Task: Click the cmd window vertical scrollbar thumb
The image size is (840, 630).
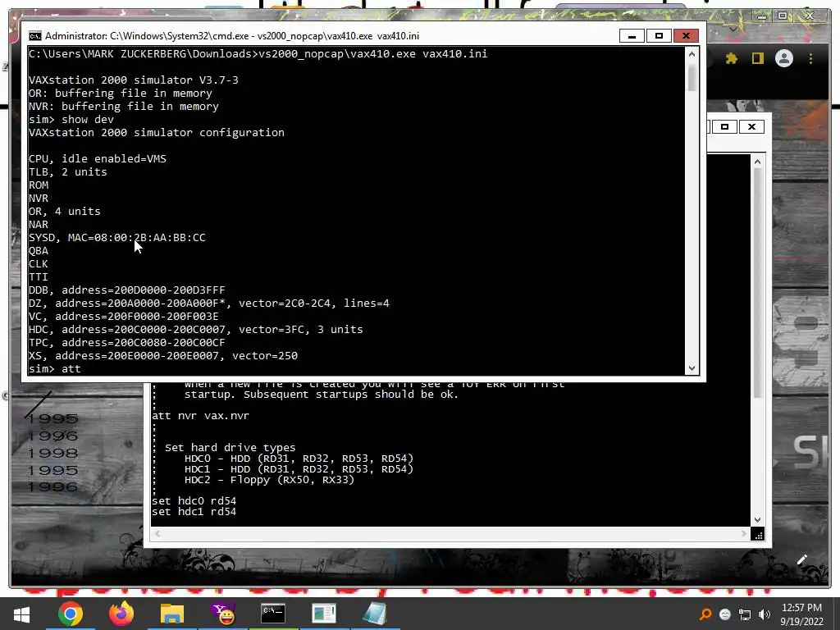Action: click(692, 78)
